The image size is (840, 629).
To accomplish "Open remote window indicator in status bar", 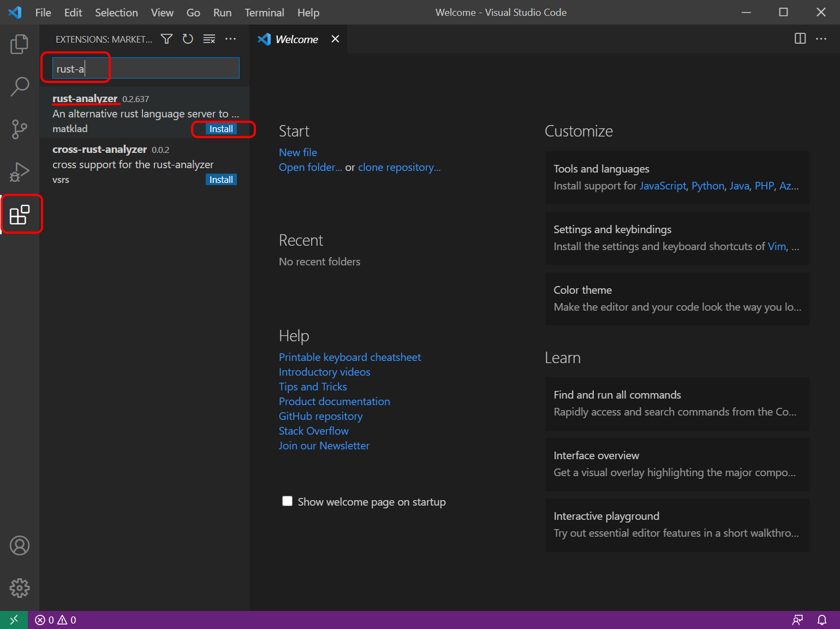I will click(x=14, y=620).
